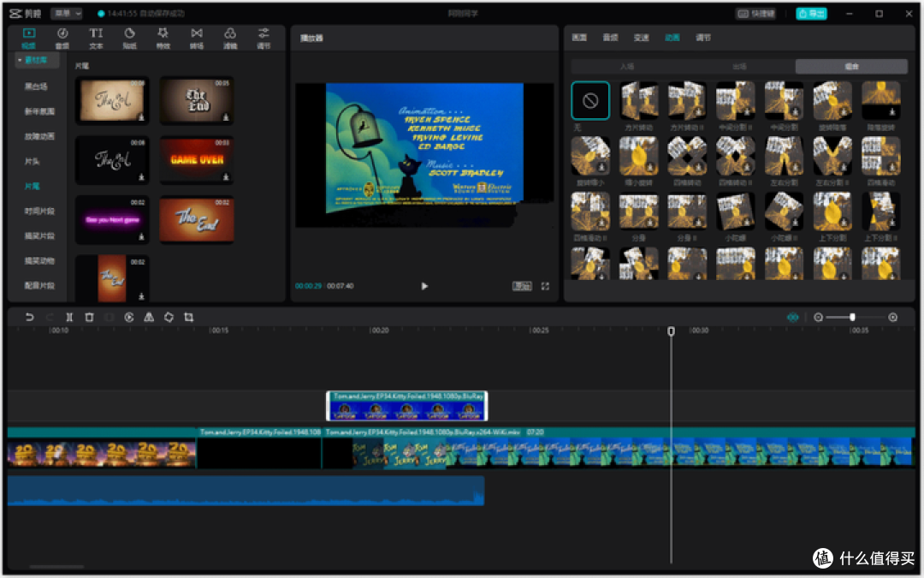Click the delete trash icon
The image size is (924, 578).
click(89, 318)
